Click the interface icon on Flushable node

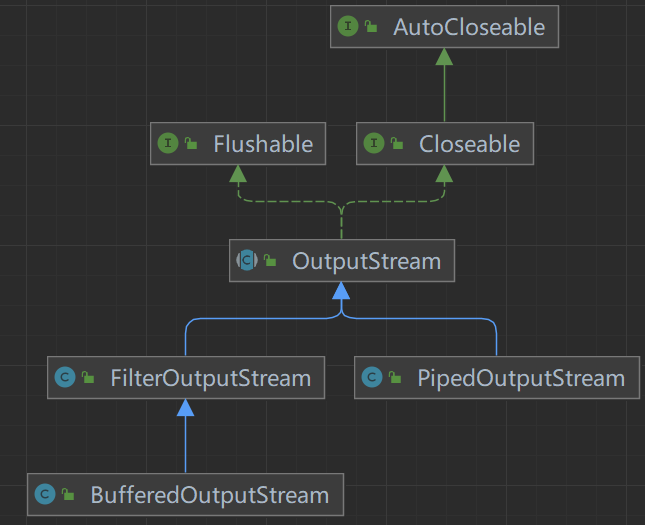tap(167, 144)
